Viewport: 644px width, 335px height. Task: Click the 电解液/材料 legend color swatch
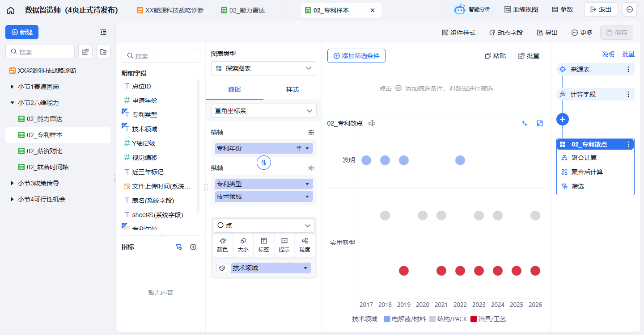[386, 319]
